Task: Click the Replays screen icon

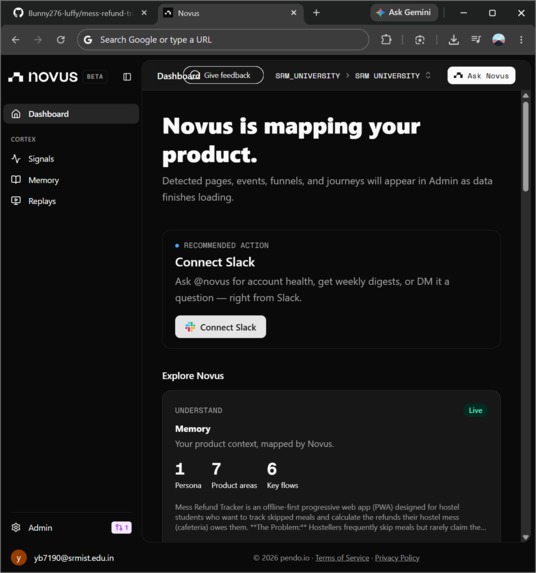Action: click(x=16, y=201)
